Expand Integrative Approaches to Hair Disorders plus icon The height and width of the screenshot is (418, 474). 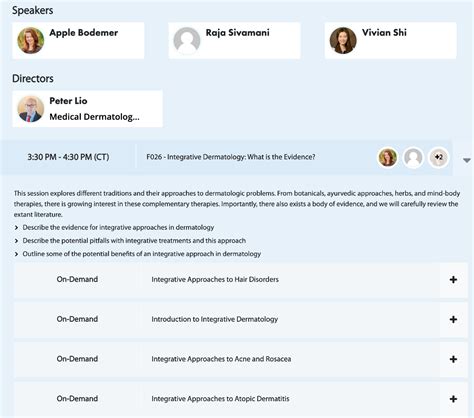tap(453, 280)
